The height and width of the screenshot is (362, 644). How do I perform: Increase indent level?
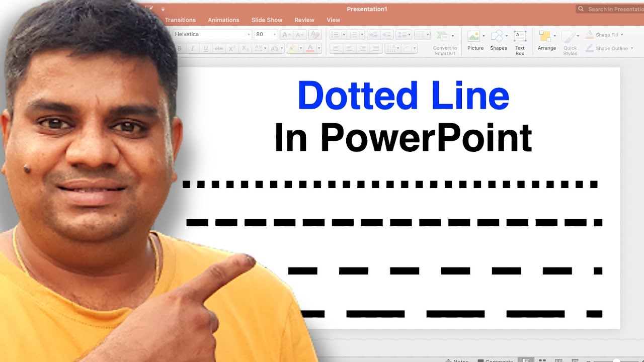(386, 35)
